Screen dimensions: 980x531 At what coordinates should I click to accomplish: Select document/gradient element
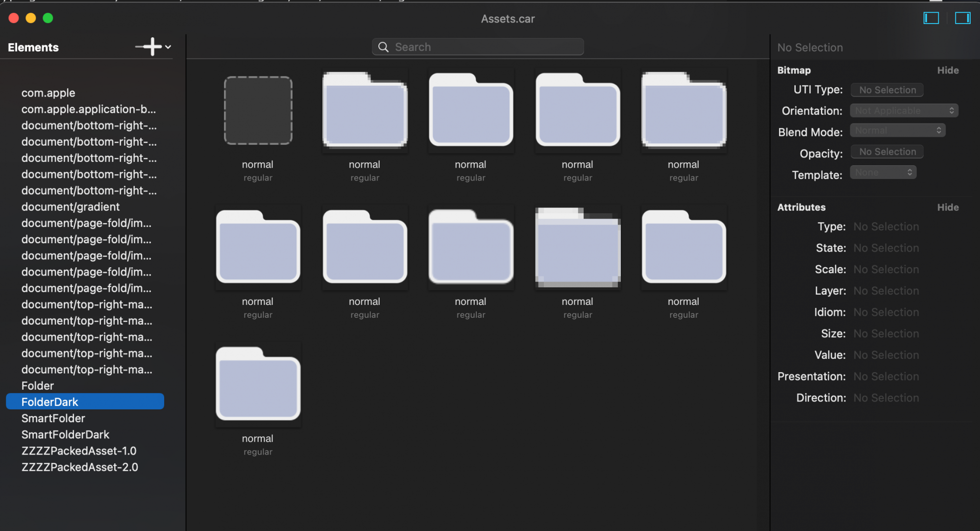pos(70,207)
